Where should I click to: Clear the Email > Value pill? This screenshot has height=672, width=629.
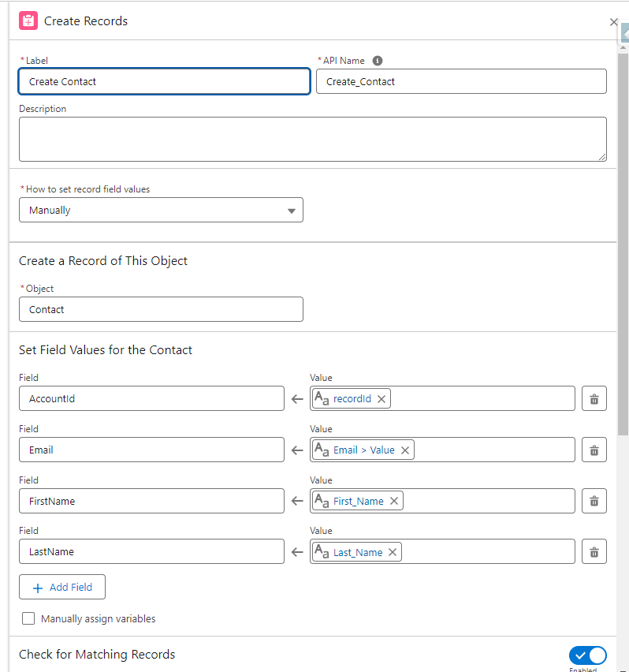click(x=405, y=450)
